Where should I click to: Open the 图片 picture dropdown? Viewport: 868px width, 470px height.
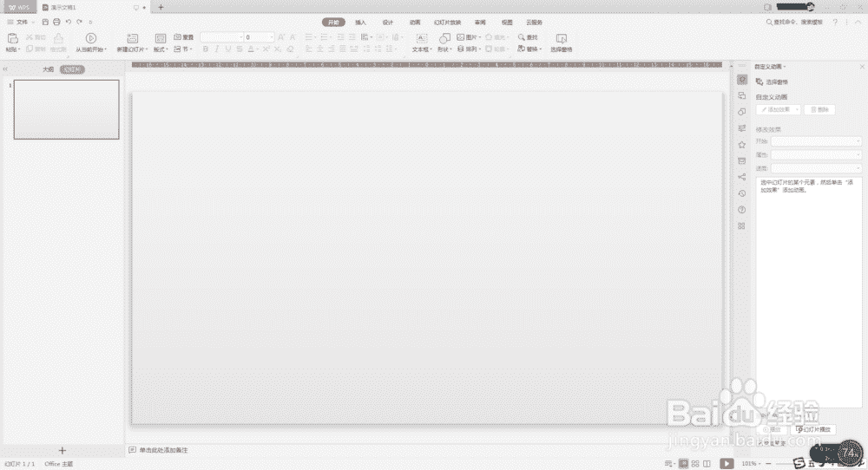[469, 37]
